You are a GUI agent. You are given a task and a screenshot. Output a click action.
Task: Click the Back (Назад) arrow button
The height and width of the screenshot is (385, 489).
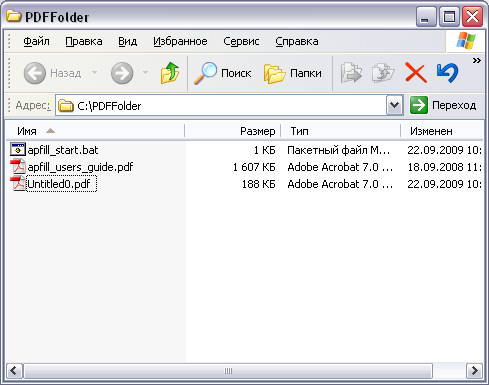point(35,73)
